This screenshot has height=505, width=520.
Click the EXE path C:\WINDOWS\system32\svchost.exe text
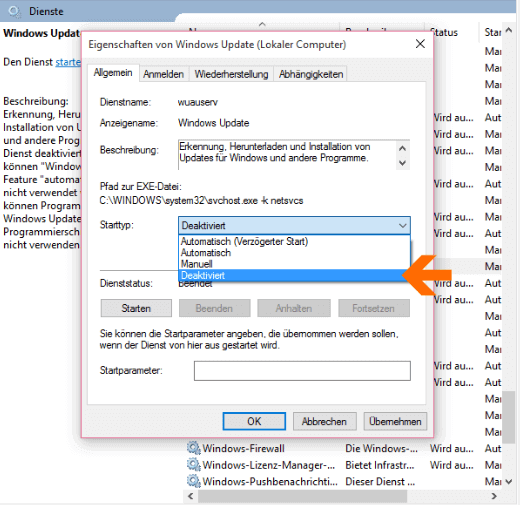201,201
